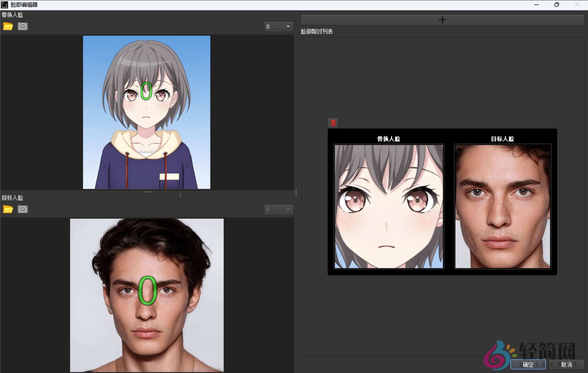Click vertical splitter handle beside pair list
The image size is (588, 373).
(x=296, y=193)
